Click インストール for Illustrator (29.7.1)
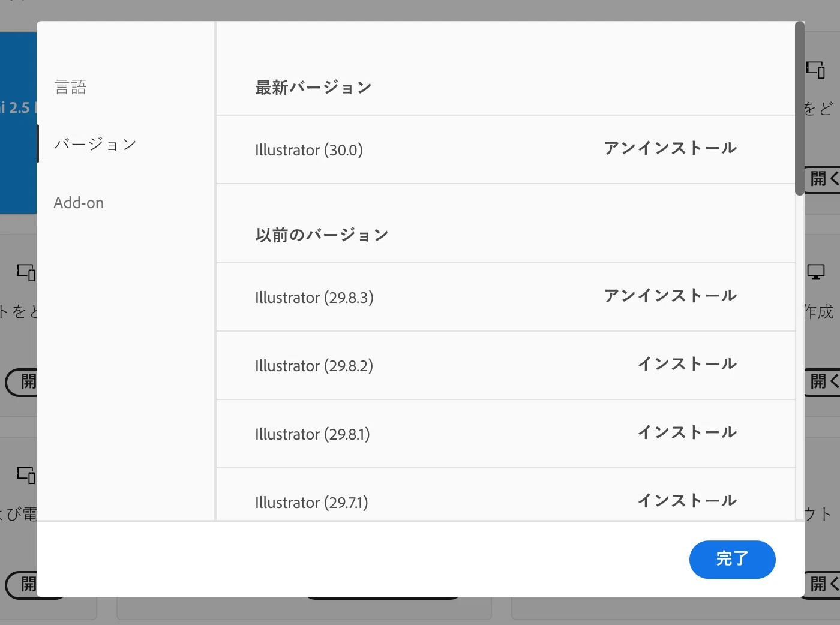The width and height of the screenshot is (840, 625). point(687,501)
